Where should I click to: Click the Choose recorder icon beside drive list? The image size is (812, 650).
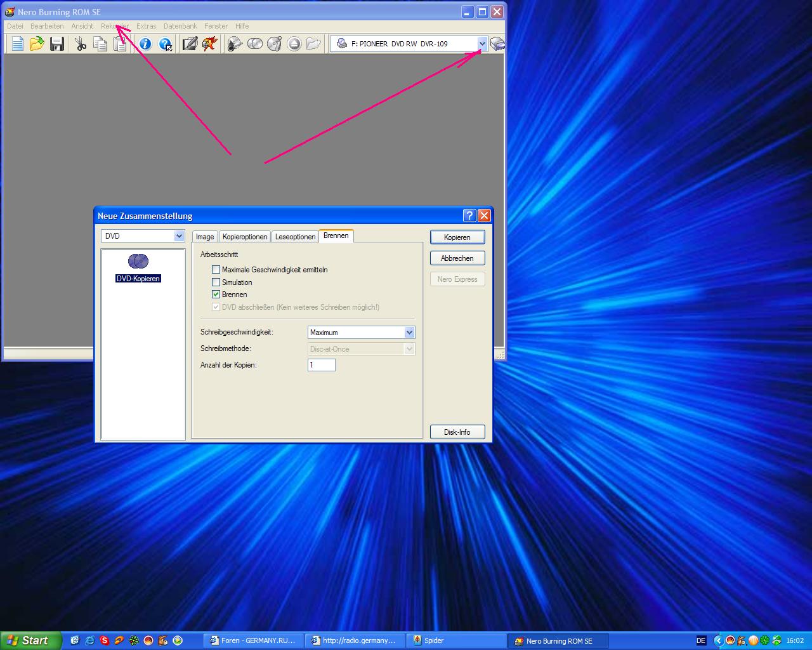pyautogui.click(x=498, y=44)
